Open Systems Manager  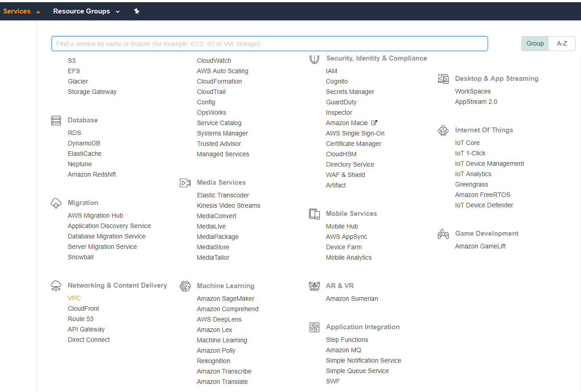pos(222,133)
